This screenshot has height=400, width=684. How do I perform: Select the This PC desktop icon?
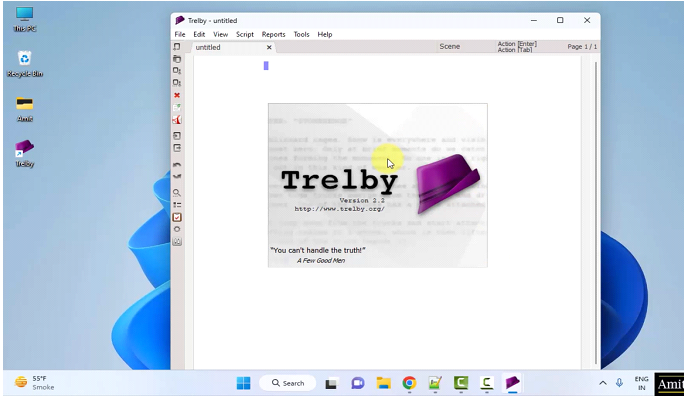pos(24,20)
